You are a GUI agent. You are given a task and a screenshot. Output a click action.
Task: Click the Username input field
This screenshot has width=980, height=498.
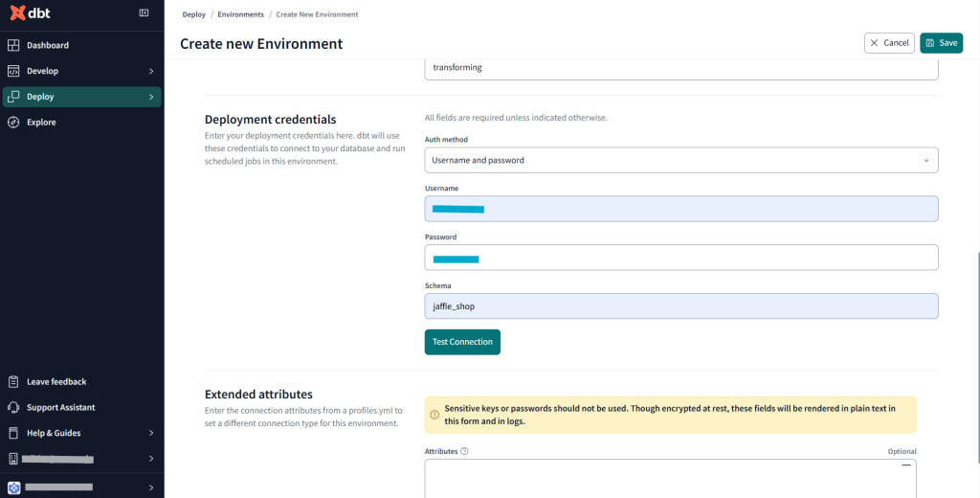[x=680, y=209]
